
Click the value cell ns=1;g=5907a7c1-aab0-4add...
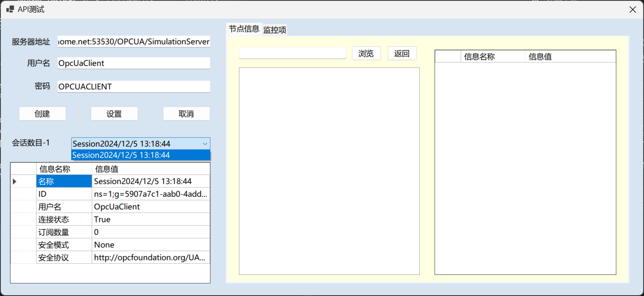(151, 194)
